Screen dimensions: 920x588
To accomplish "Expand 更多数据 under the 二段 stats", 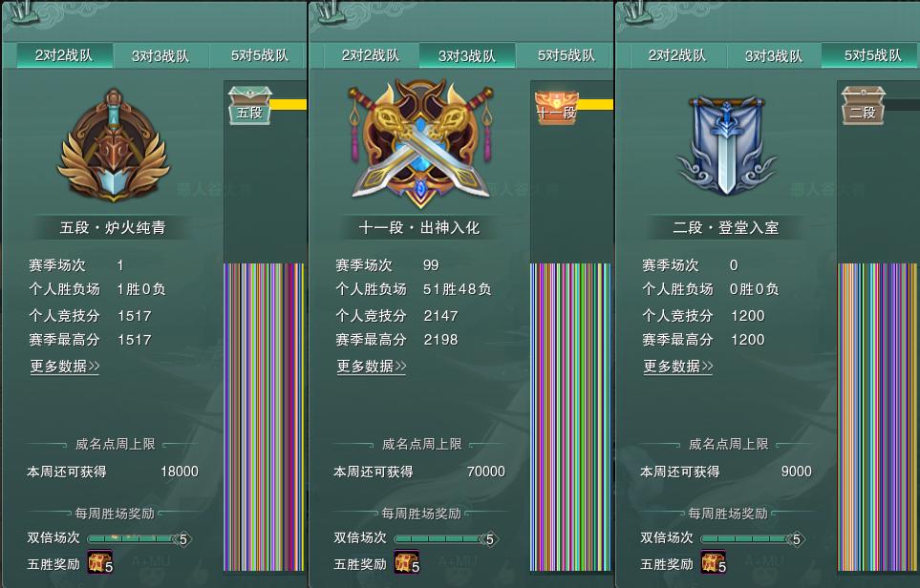I will (x=677, y=367).
